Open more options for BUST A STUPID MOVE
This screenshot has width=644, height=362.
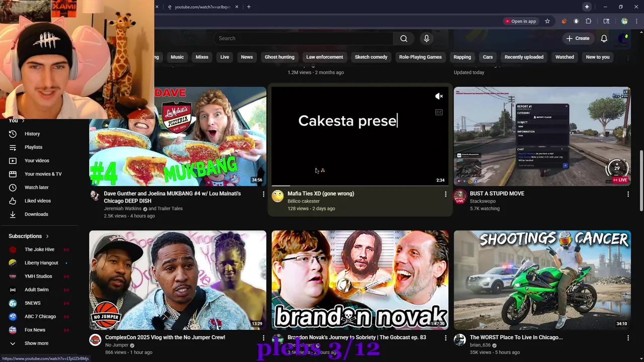(x=628, y=194)
